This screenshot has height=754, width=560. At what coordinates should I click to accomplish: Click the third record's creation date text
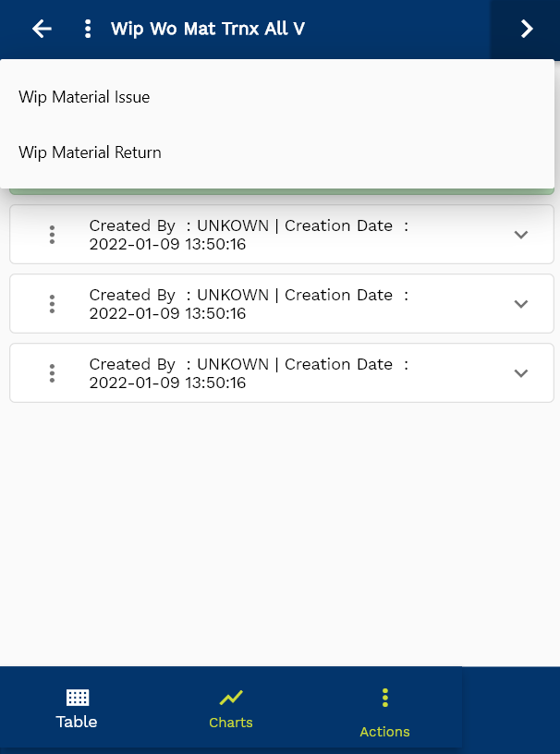(x=167, y=383)
